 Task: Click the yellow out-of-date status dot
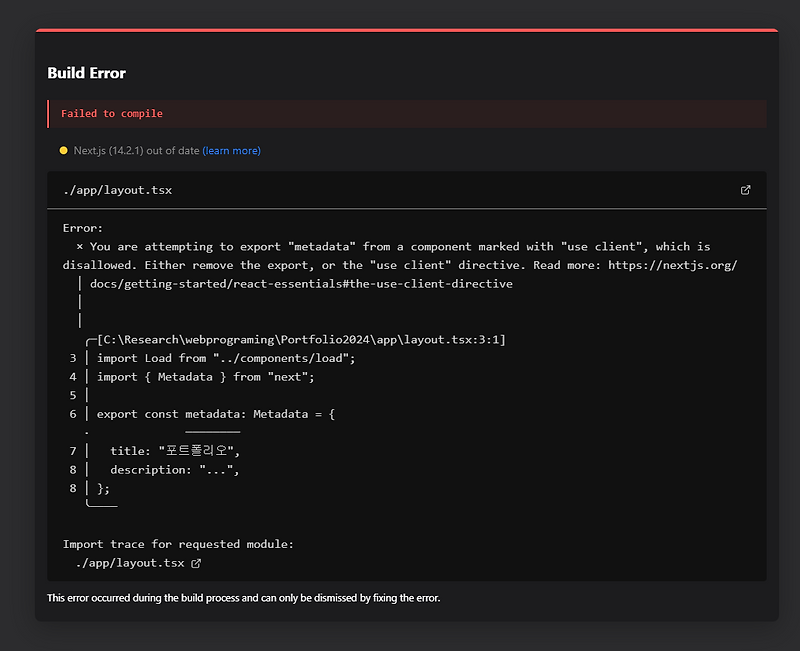(64, 151)
